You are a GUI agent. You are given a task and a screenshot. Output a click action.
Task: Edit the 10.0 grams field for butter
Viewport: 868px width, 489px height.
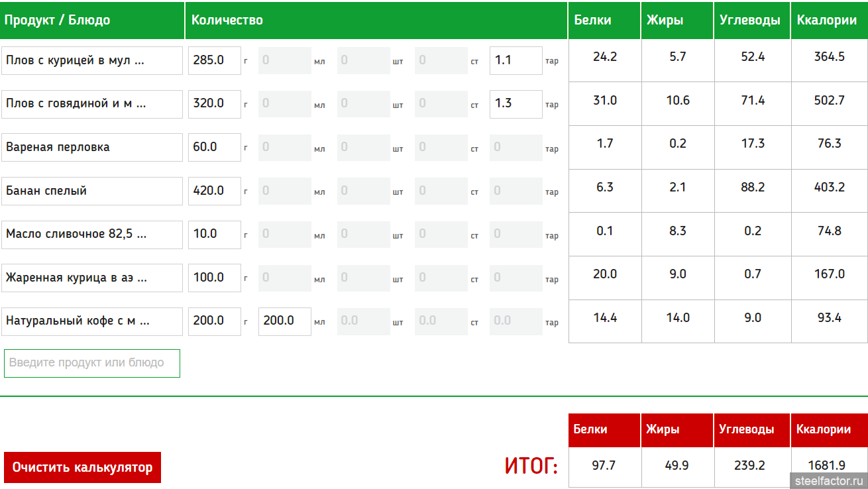point(214,235)
